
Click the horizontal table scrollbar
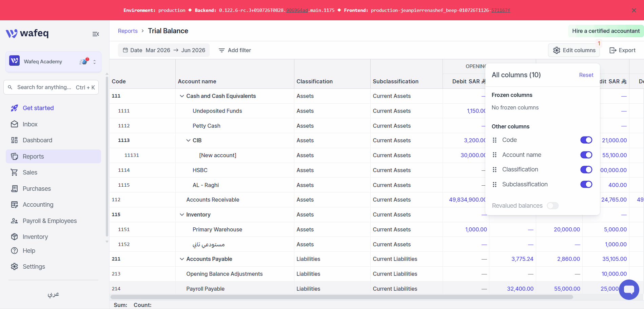tap(341, 297)
